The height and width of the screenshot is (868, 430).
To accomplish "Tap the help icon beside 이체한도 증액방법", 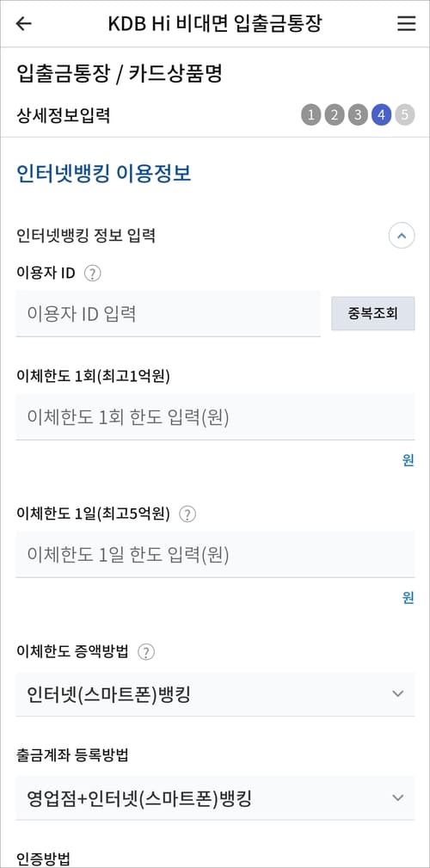I will pyautogui.click(x=146, y=652).
